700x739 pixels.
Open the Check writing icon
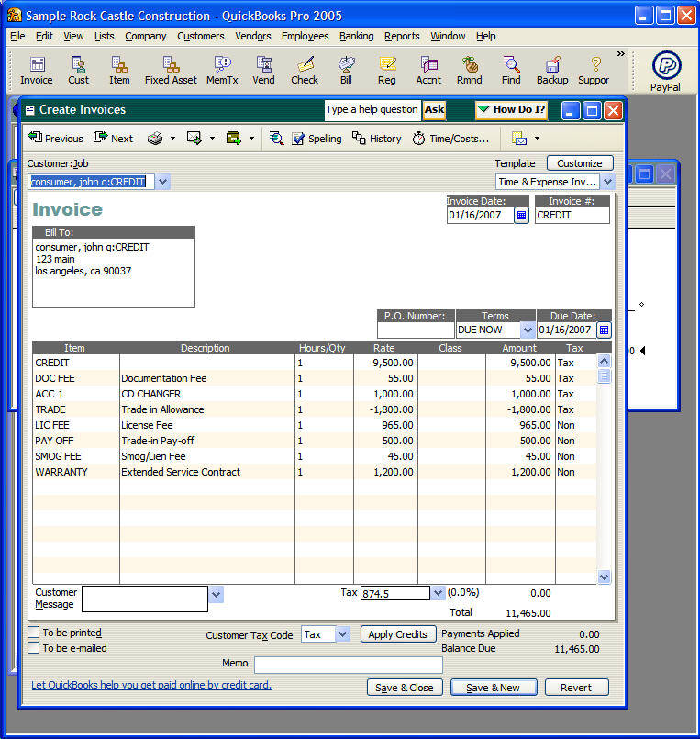[305, 70]
